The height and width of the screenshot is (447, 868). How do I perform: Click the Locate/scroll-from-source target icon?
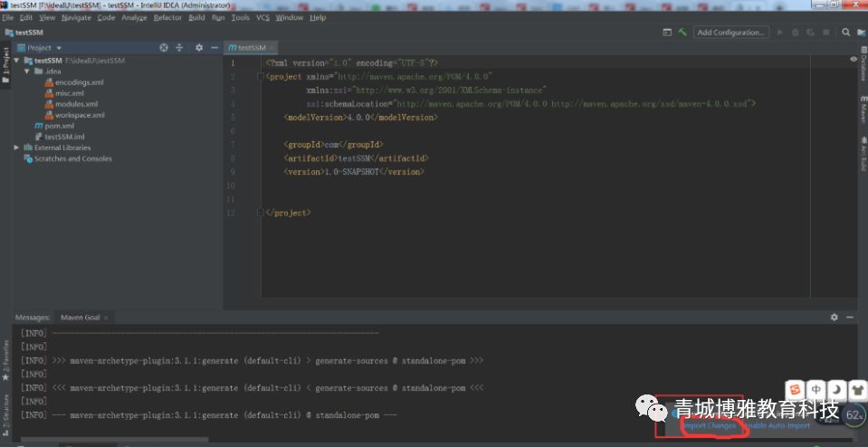(x=163, y=48)
